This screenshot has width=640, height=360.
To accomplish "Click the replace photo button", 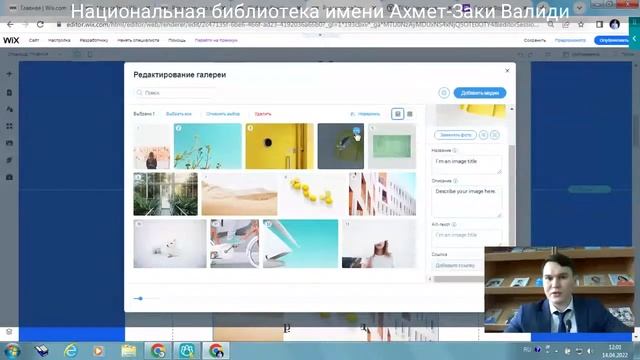I will (x=455, y=135).
